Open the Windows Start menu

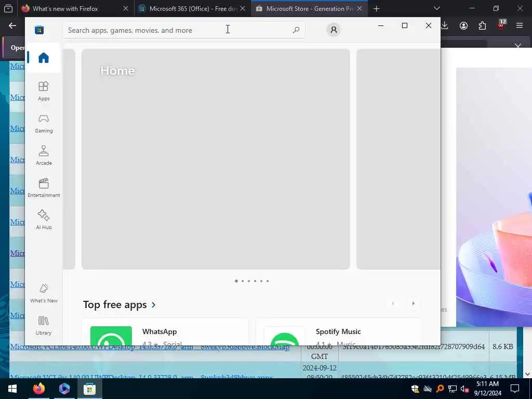[12, 389]
